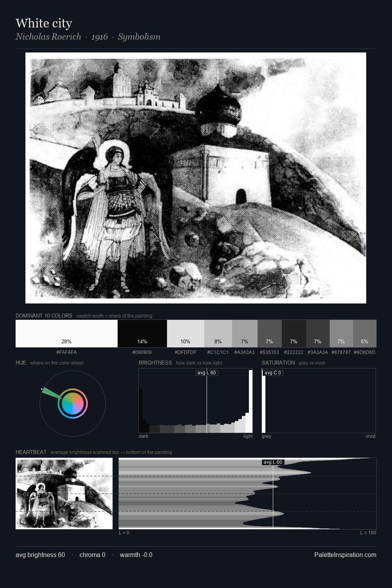This screenshot has width=392, height=588.
Task: Choose the #3A3A3A swatch
Action: pos(318,334)
